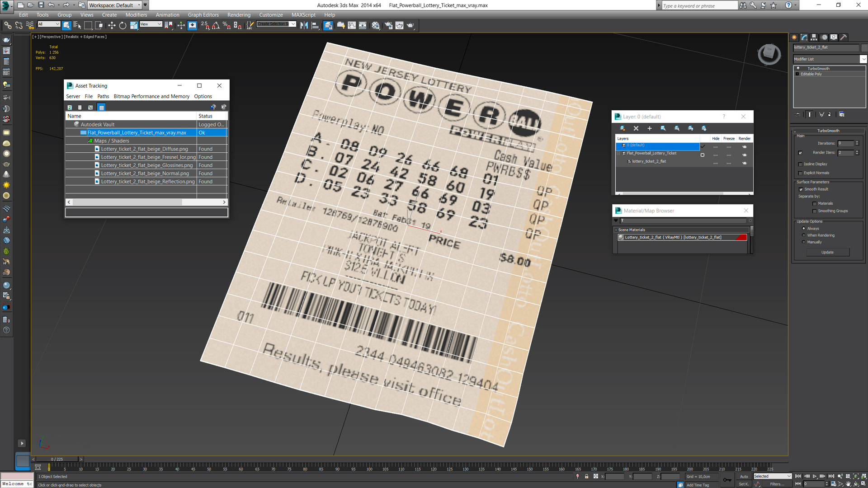
Task: Click the Link tool icon
Action: click(x=8, y=25)
